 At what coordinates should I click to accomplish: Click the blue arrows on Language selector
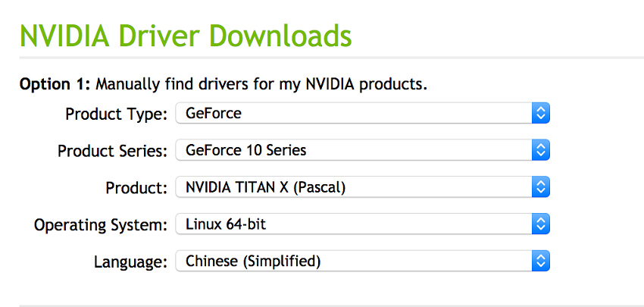540,262
